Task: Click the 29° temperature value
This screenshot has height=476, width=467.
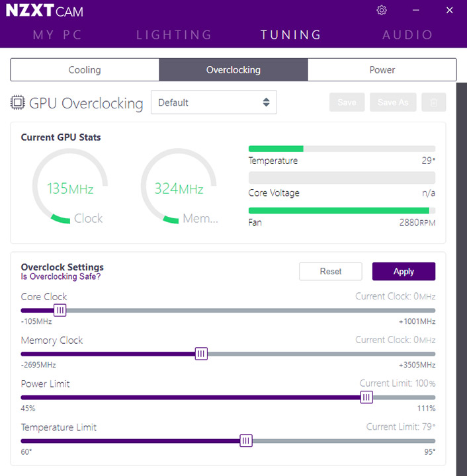Action: [429, 161]
